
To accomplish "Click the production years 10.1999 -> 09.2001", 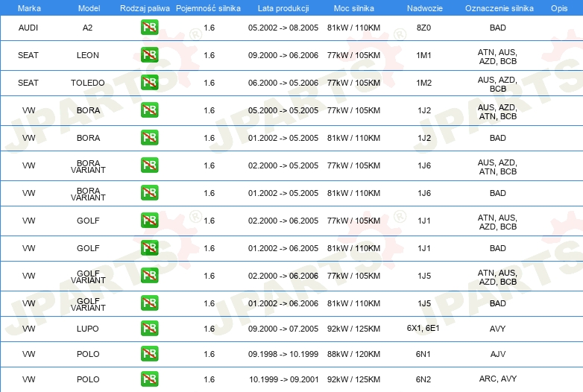I will (284, 379).
